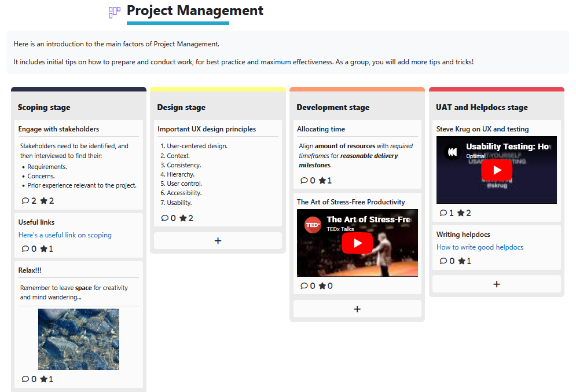576x392 pixels.
Task: Open comments on the Relax!!! post
Action: click(x=26, y=379)
